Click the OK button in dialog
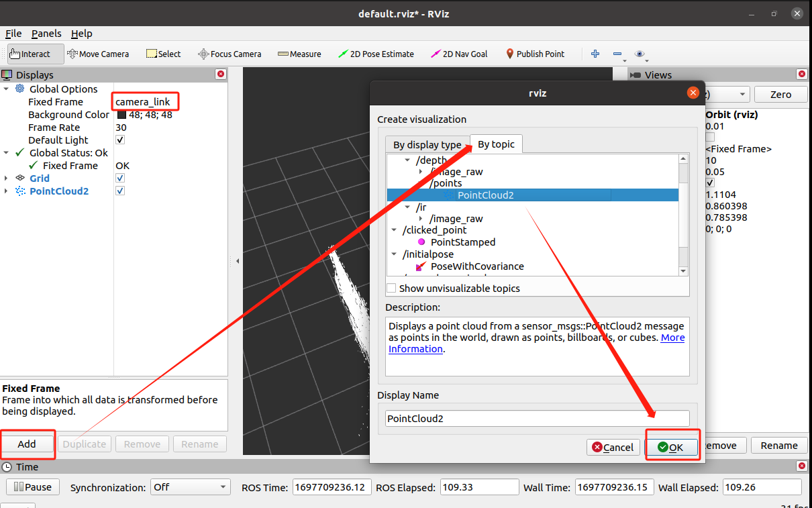 (x=671, y=448)
